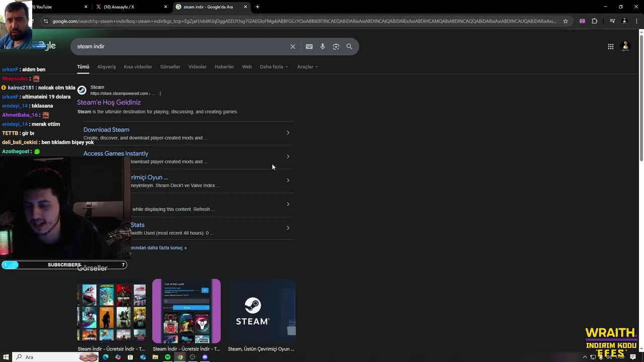Open the Google apps grid
Viewport: 644px width, 362px height.
pos(610,46)
